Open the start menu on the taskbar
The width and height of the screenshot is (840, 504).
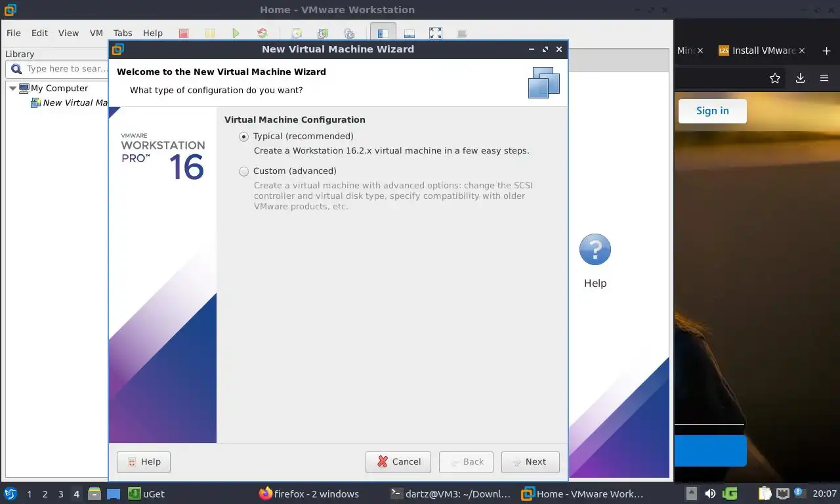[x=10, y=493]
